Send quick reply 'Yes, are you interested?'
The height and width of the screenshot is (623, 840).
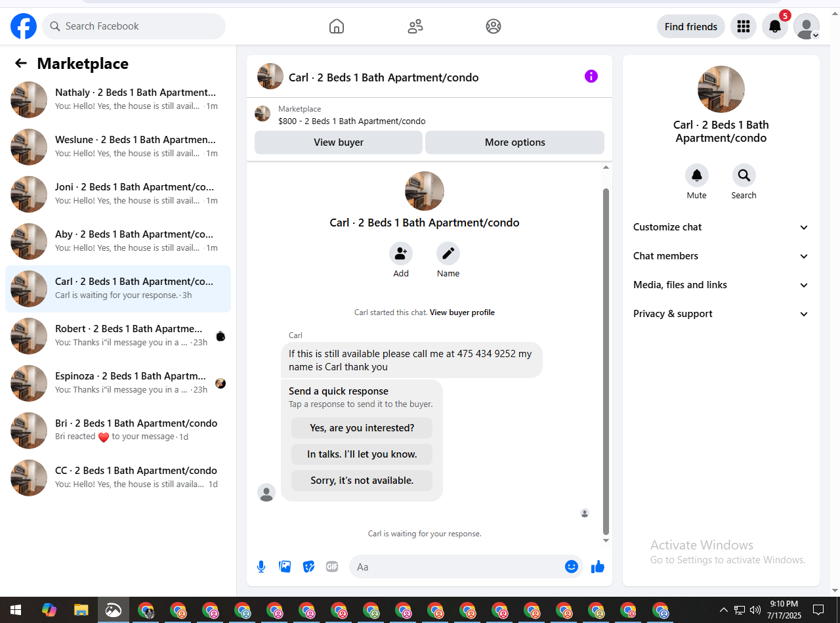point(362,428)
